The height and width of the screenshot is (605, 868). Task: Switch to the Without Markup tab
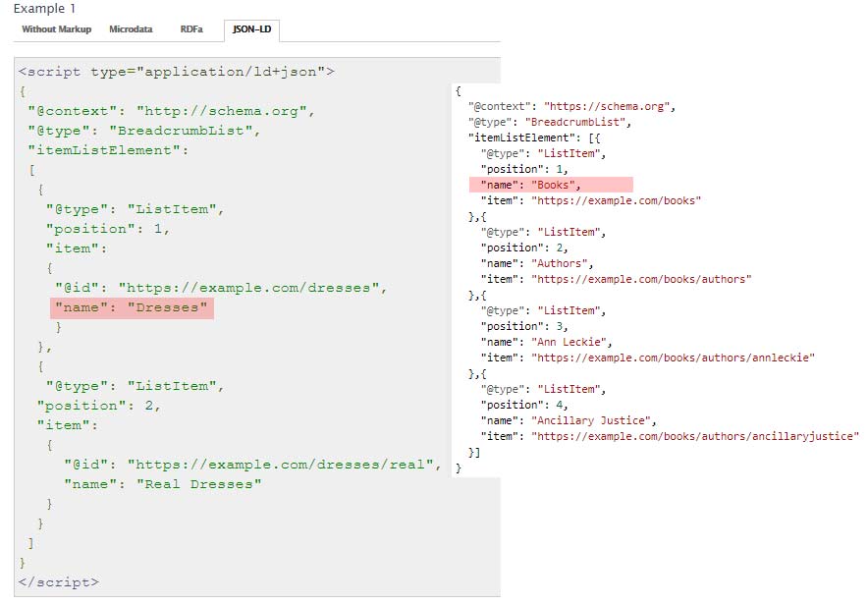point(56,29)
